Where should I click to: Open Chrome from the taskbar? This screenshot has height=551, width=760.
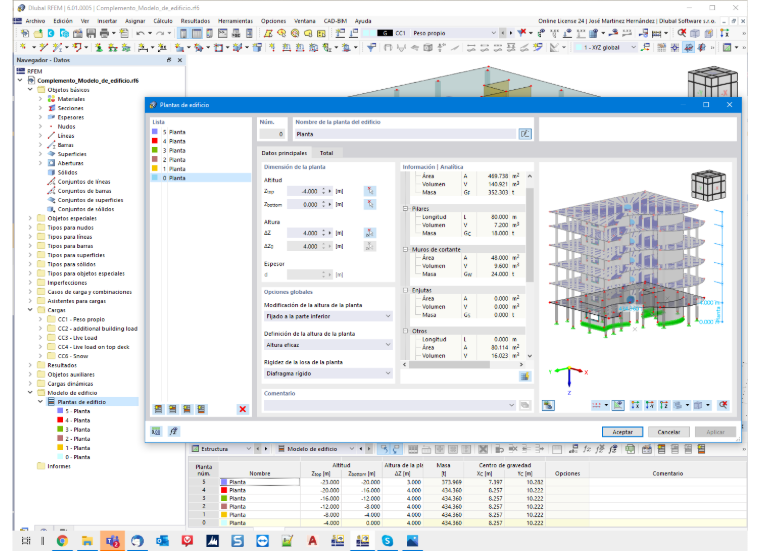tap(62, 540)
